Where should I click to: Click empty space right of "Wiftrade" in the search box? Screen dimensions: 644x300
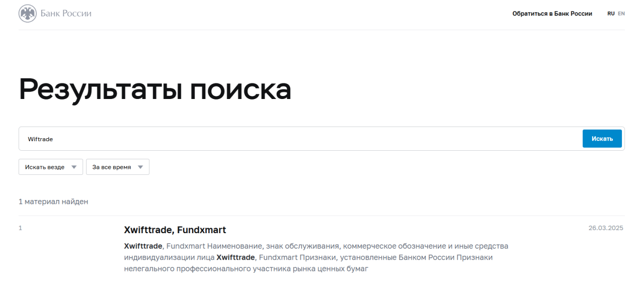point(302,139)
